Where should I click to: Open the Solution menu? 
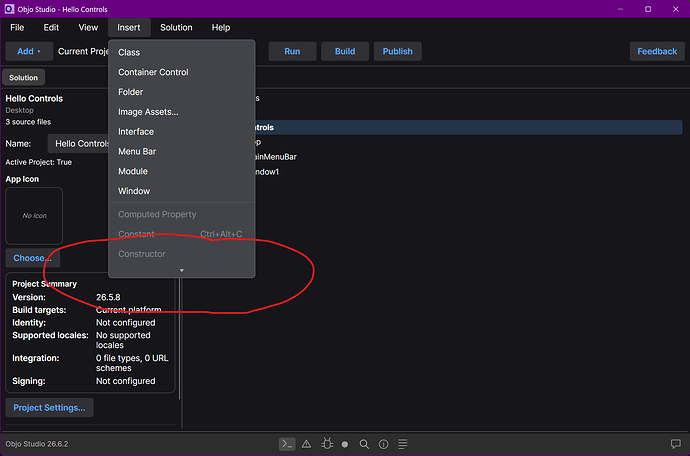(x=176, y=27)
